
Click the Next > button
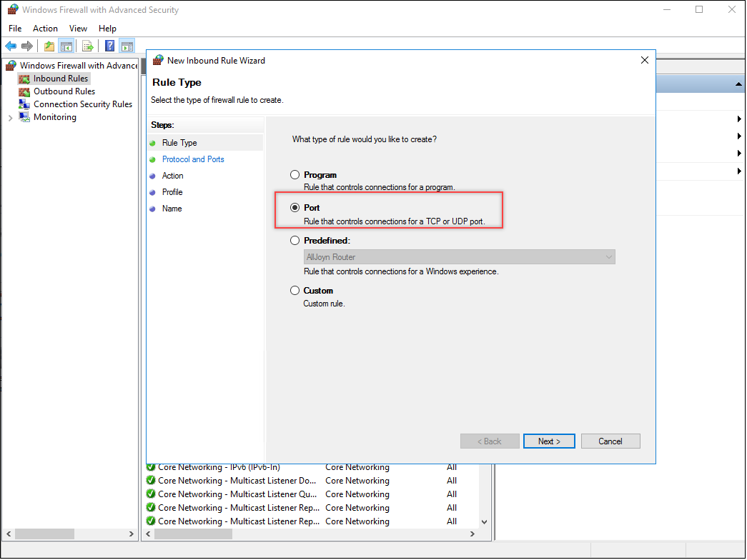point(549,441)
